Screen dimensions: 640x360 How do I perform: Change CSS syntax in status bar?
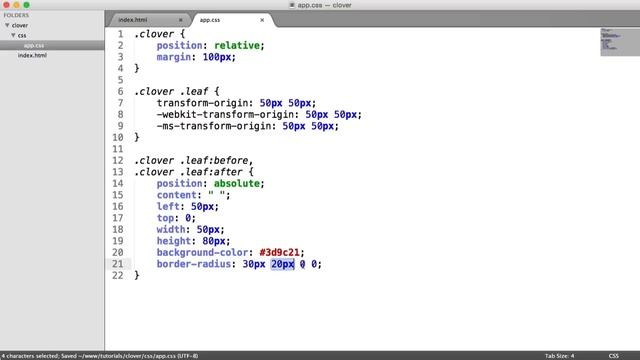(x=613, y=356)
